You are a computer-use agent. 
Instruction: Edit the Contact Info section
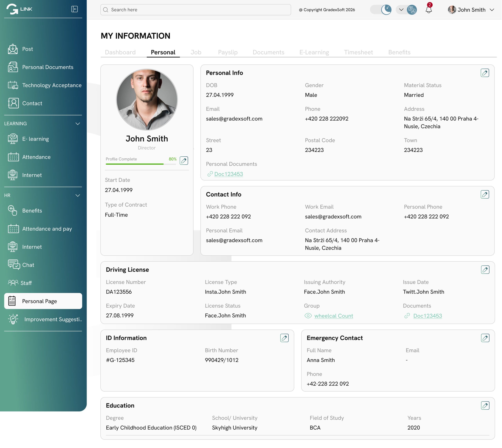click(x=485, y=194)
